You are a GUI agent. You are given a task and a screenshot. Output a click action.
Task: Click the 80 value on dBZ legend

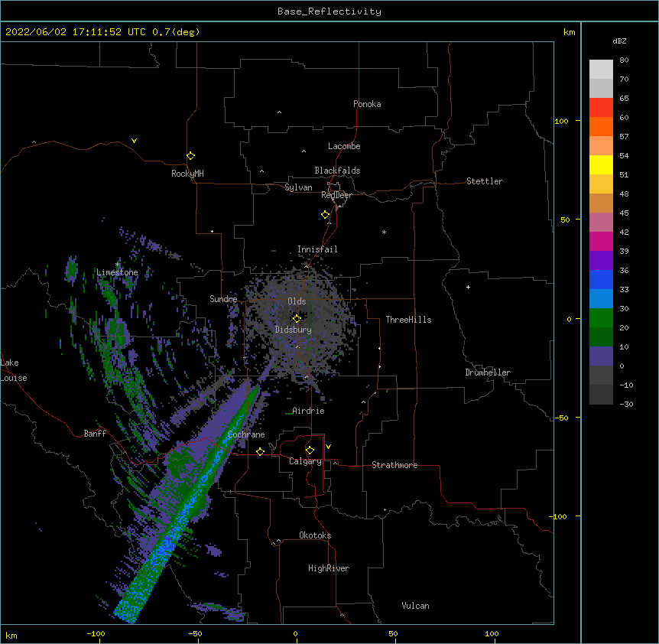(624, 60)
